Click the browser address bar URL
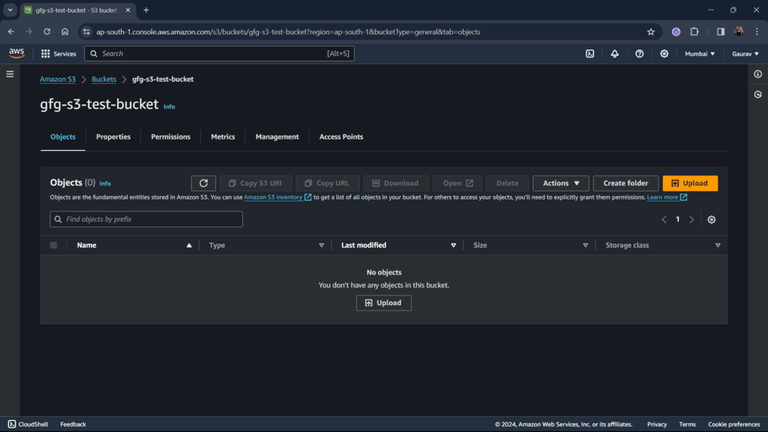This screenshot has width=768, height=432. [x=288, y=32]
